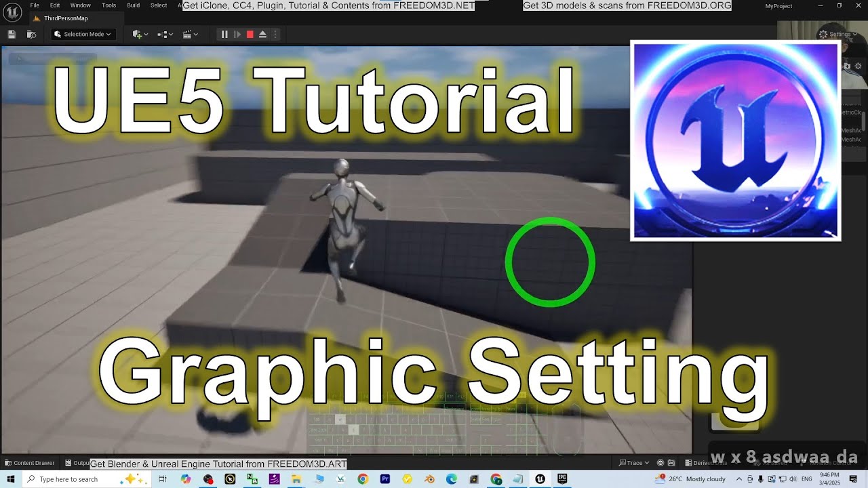Viewport: 868px width, 488px height.
Task: Click the trace snapshot icon beside Trace
Action: pos(671,463)
